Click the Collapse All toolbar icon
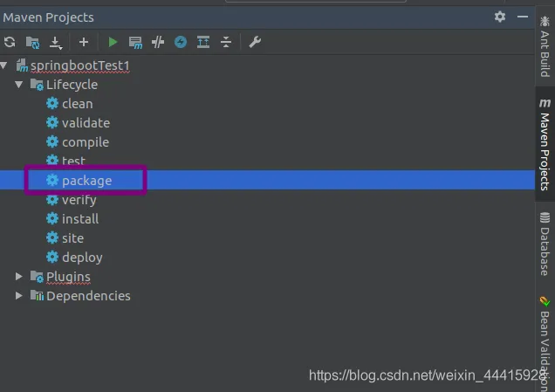The width and height of the screenshot is (555, 392). pos(226,42)
